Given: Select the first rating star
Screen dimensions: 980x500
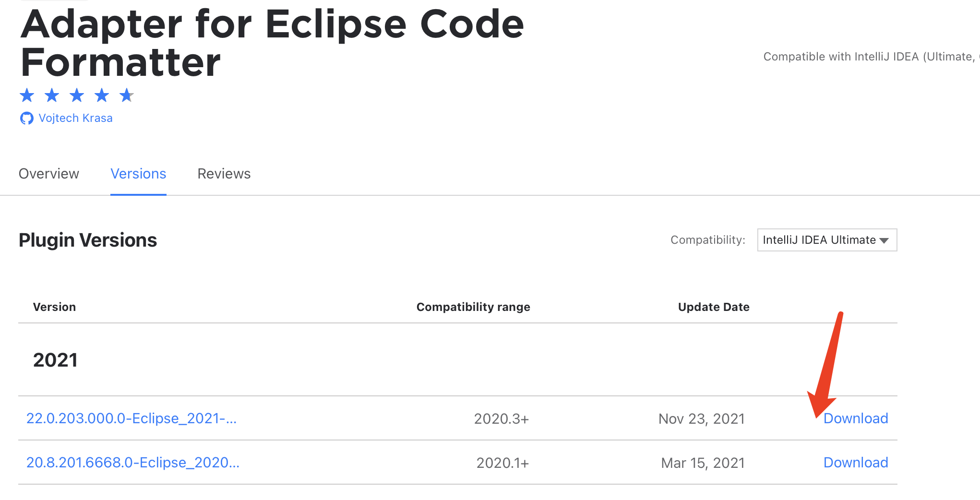Looking at the screenshot, I should tap(27, 95).
